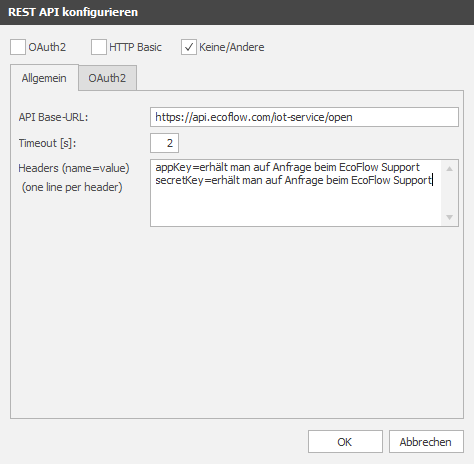Click the REST API konfigurieren title bar
The width and height of the screenshot is (474, 464).
(x=237, y=12)
